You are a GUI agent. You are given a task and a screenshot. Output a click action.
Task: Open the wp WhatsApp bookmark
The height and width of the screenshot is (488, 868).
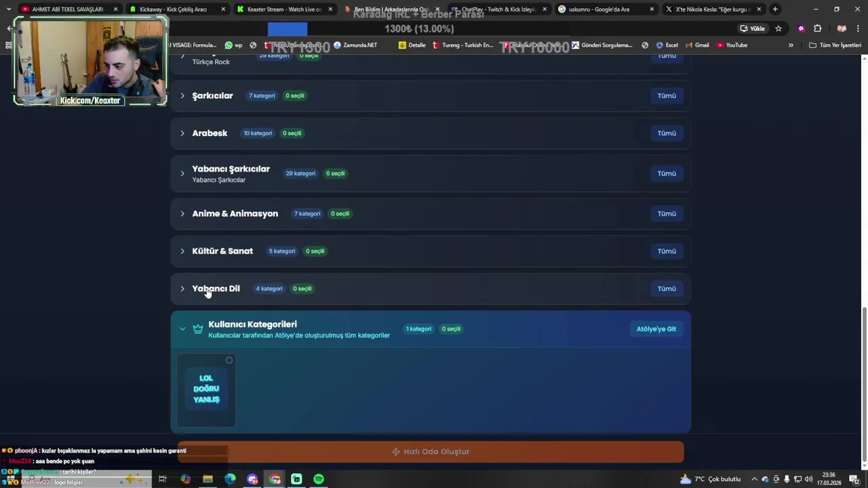coord(233,45)
